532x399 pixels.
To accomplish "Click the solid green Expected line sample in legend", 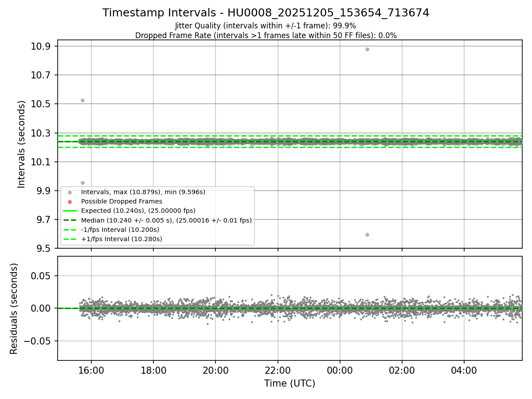I will click(70, 211).
